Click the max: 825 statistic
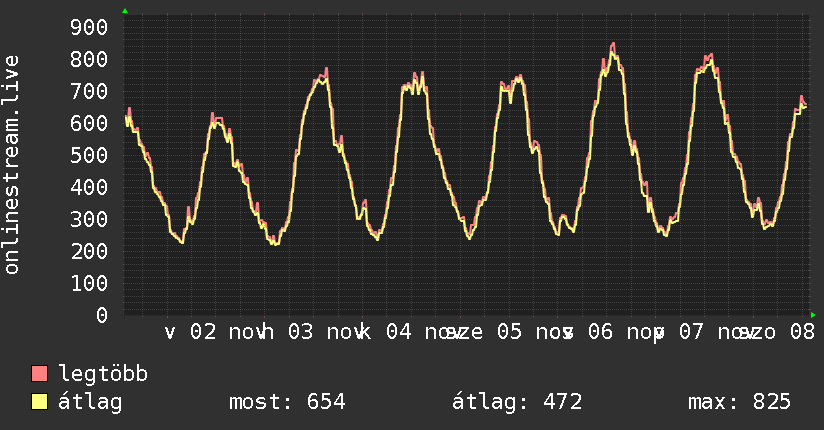The image size is (824, 430). click(739, 402)
